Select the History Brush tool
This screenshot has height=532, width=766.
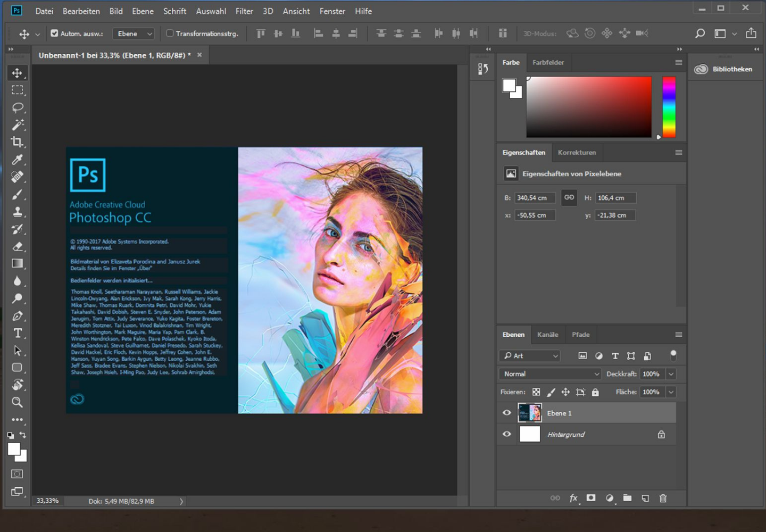(18, 229)
